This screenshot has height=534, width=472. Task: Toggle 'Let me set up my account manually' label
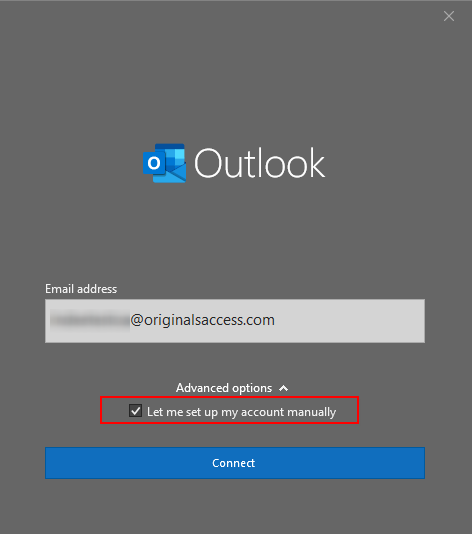[241, 412]
